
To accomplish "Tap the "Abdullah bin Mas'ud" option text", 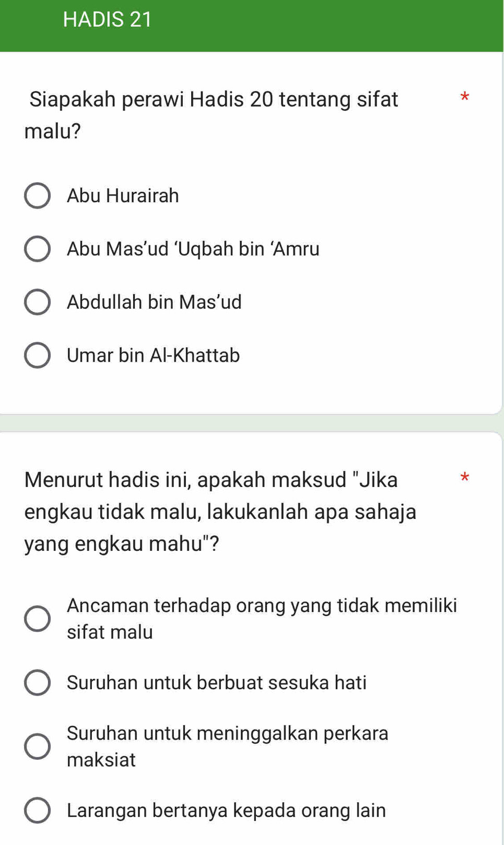I will [x=154, y=302].
